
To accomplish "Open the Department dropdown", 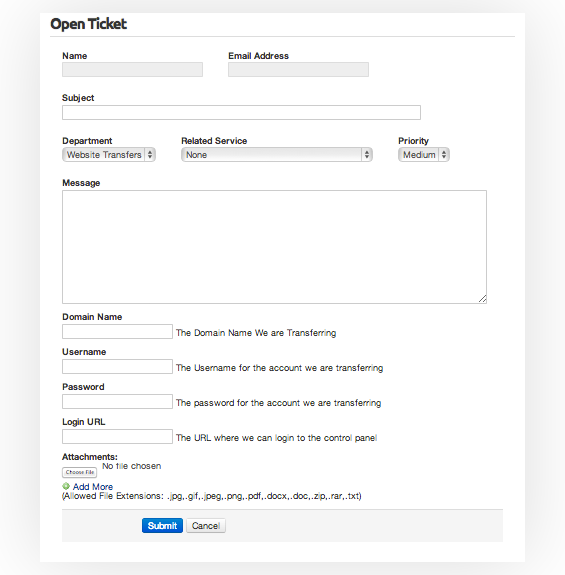I will (109, 155).
